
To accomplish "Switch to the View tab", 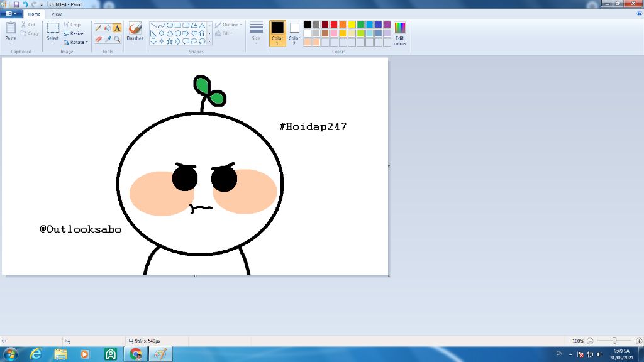I will tap(57, 14).
